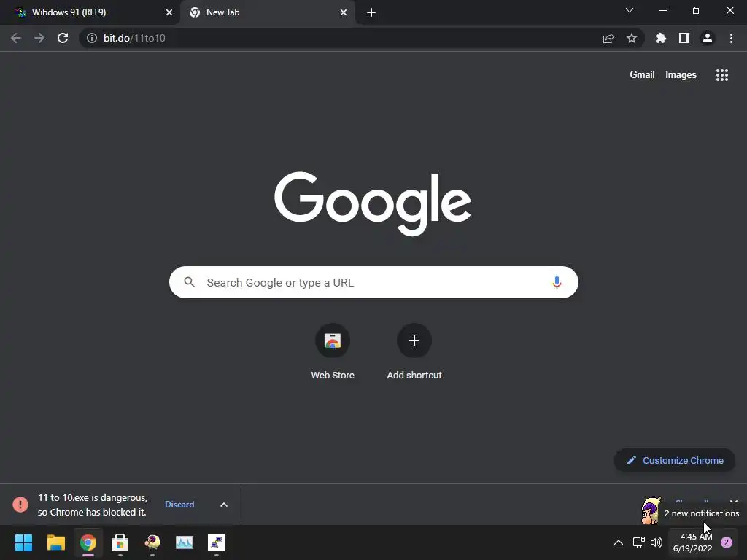Open the graph monitor taskbar app
Viewport: 747px width, 560px height.
point(185,542)
